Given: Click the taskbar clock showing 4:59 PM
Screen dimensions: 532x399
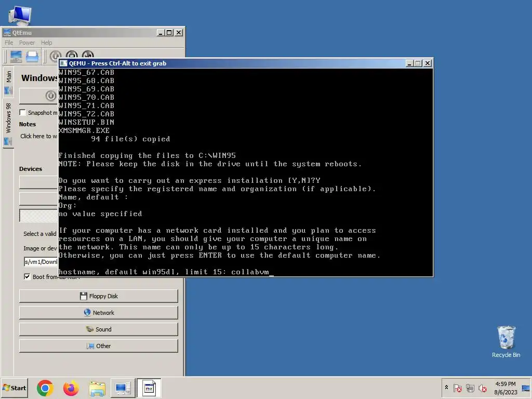Looking at the screenshot, I should (x=505, y=388).
